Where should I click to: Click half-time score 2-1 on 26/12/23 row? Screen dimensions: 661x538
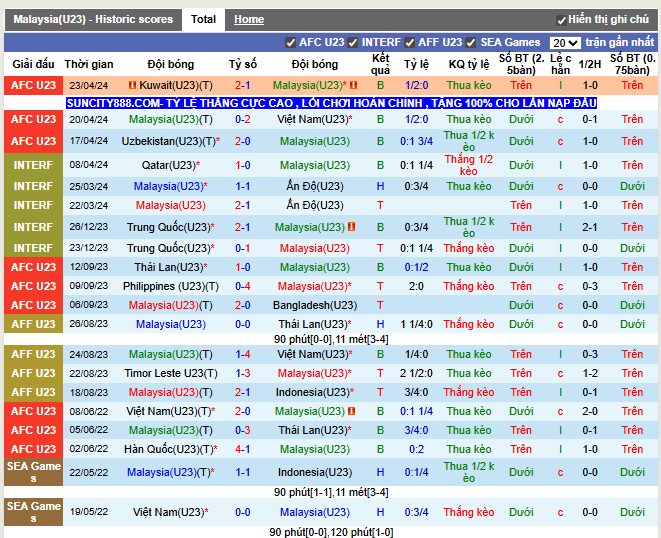(589, 227)
